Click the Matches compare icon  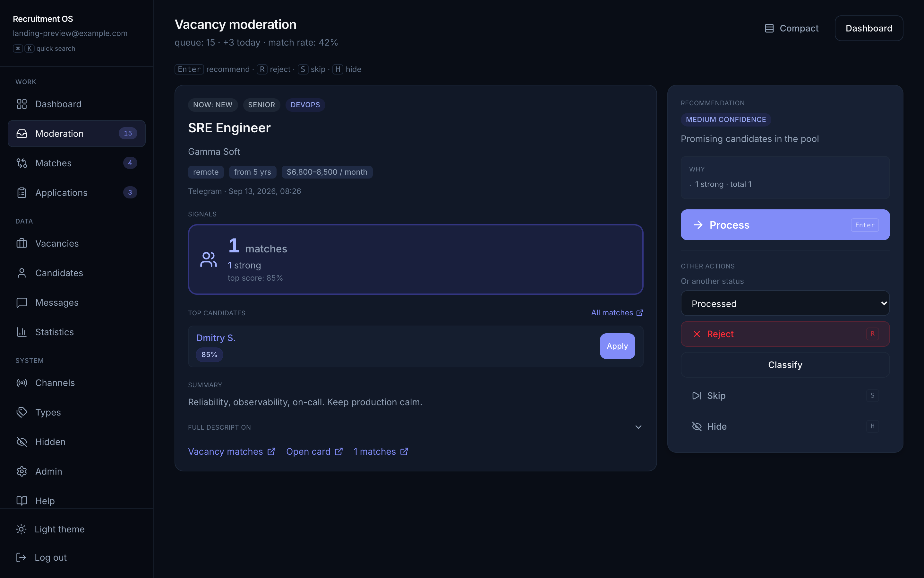pos(22,163)
